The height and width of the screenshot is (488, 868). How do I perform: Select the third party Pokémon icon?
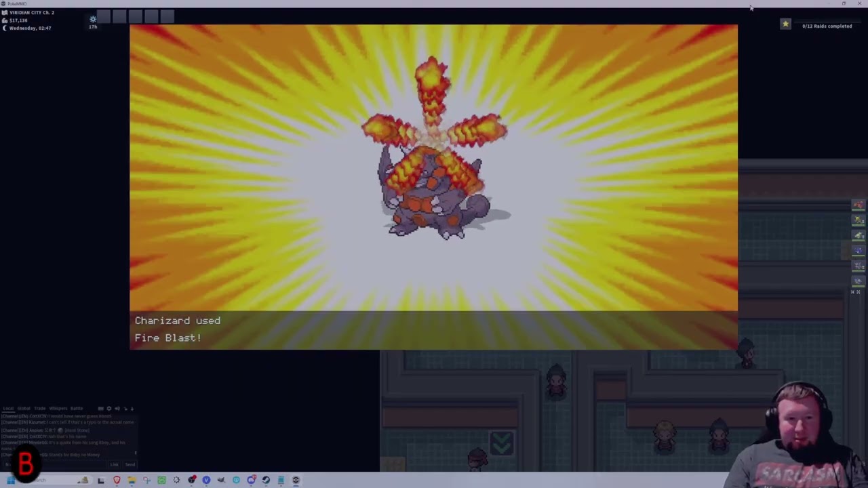pyautogui.click(x=859, y=235)
